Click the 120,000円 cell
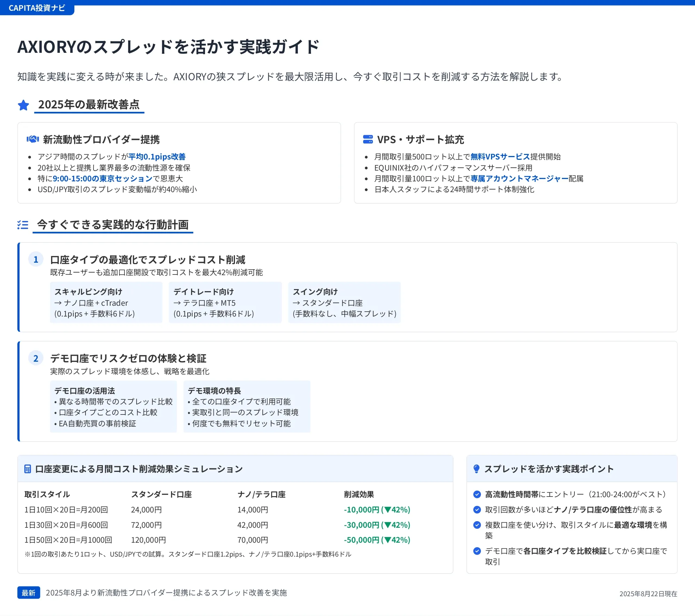This screenshot has width=695, height=616. point(148,540)
